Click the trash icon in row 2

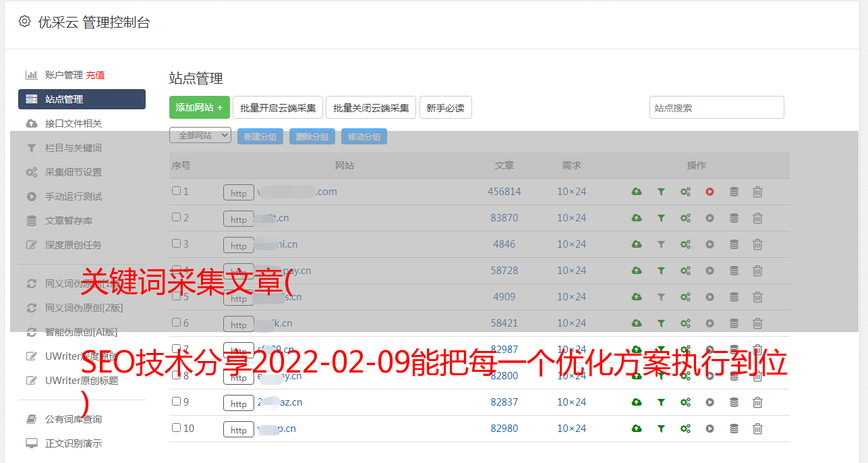tap(757, 218)
